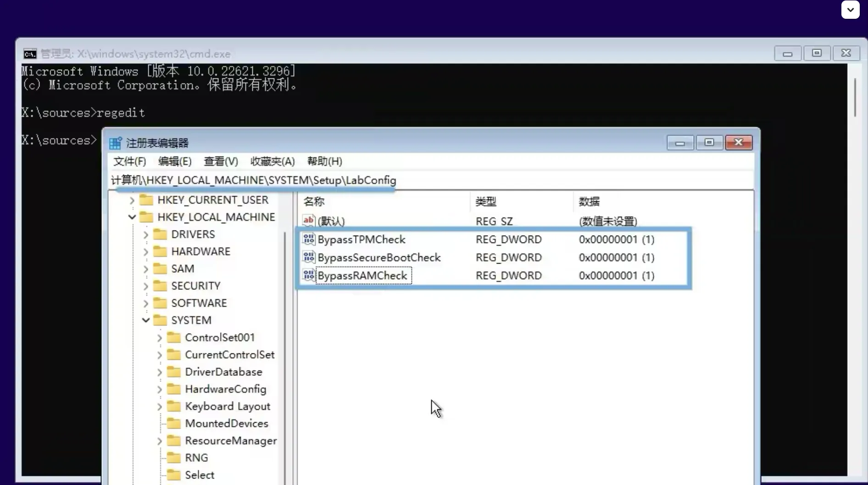Click the SOFTWARE folder icon
Screen dimensions: 868x485
point(160,303)
